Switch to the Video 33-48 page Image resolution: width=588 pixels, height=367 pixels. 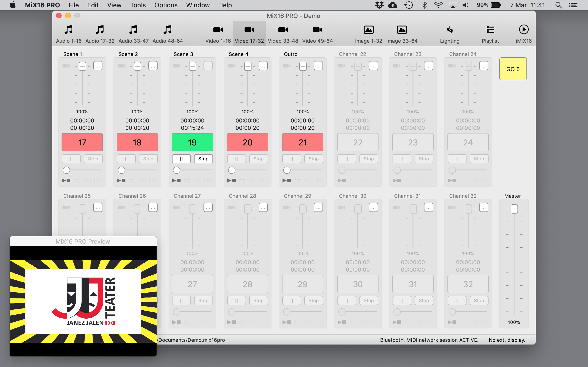pos(283,34)
